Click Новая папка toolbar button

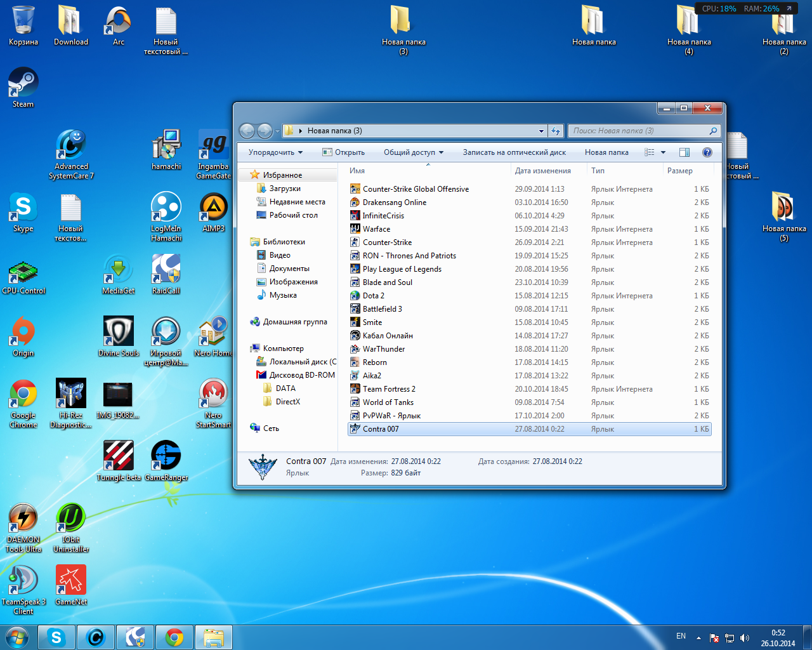click(x=606, y=152)
